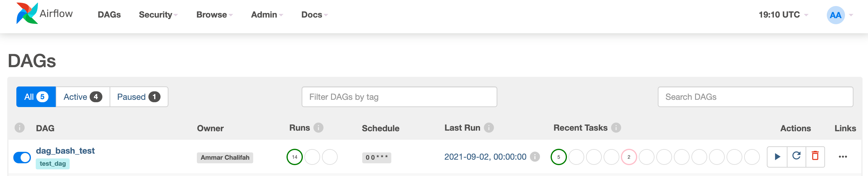This screenshot has width=868, height=176.
Task: Click the info icon beside last run date
Action: tap(535, 157)
